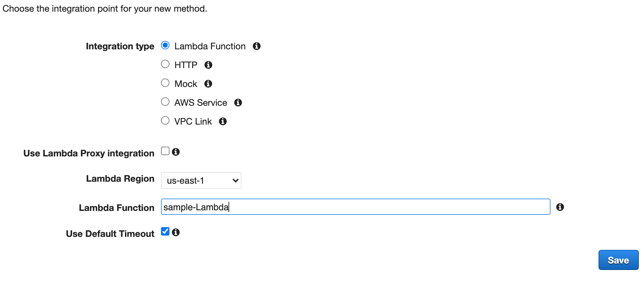
Task: Click info icon next to HTTP option
Action: coord(208,65)
